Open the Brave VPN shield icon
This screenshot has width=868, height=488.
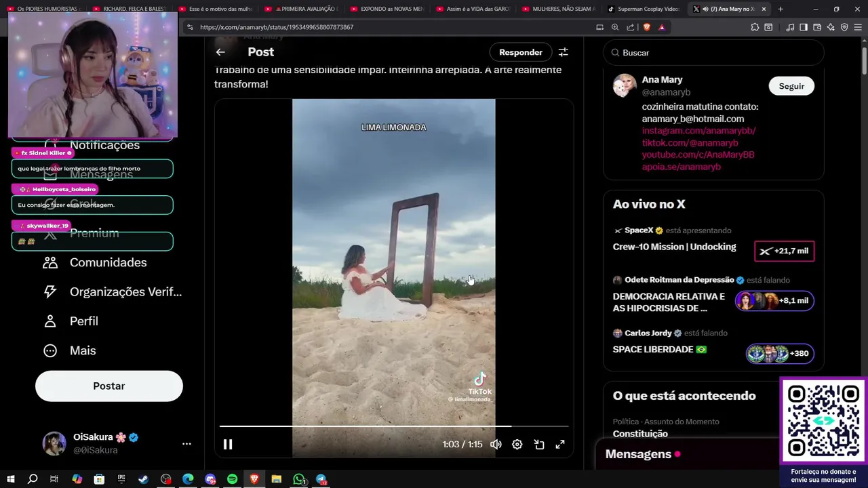coord(844,27)
